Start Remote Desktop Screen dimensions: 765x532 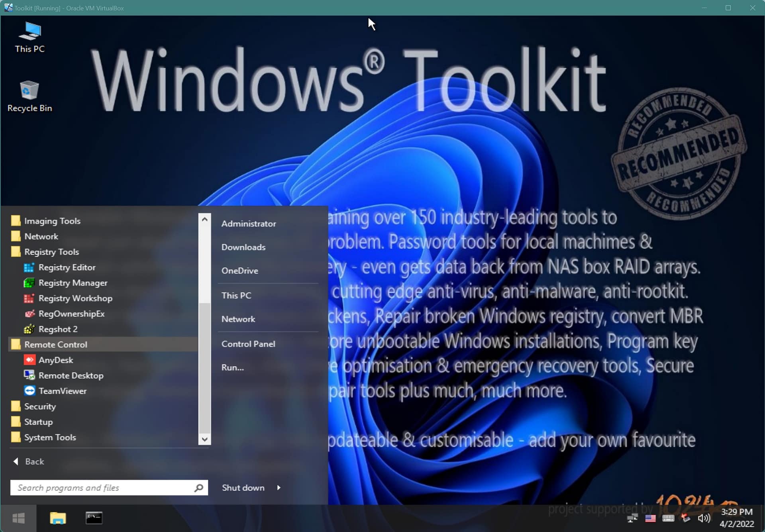tap(71, 375)
